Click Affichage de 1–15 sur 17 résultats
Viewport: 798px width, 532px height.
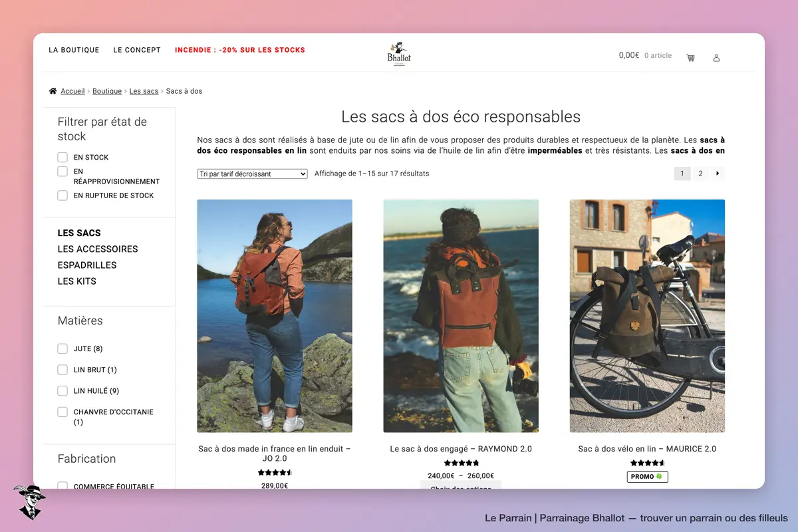[x=372, y=174]
